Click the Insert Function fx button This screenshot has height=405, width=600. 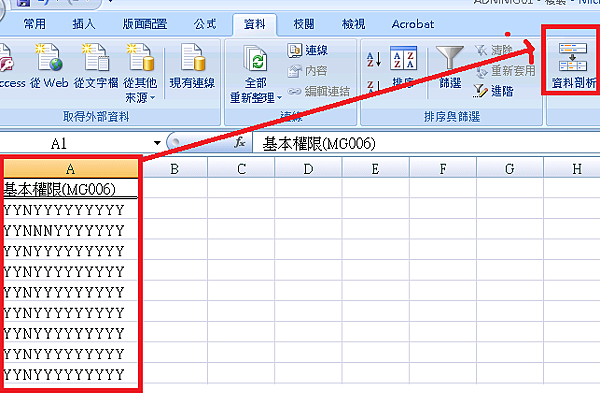[240, 143]
